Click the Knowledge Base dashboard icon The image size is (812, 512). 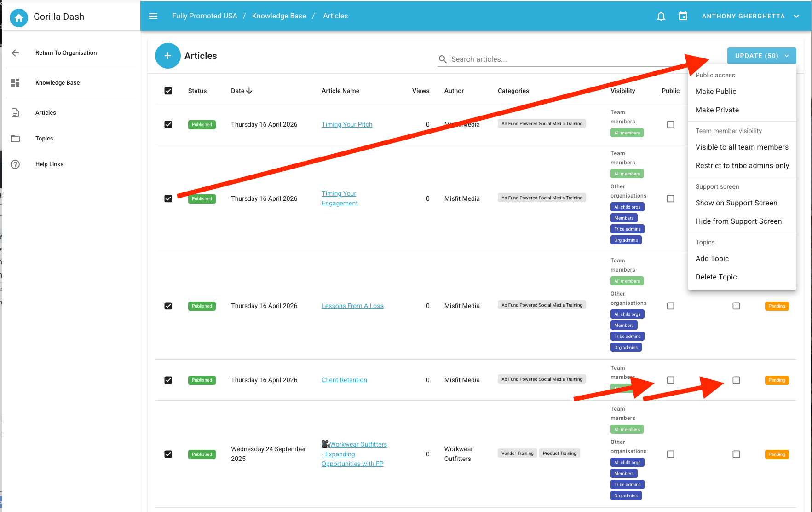click(x=15, y=83)
